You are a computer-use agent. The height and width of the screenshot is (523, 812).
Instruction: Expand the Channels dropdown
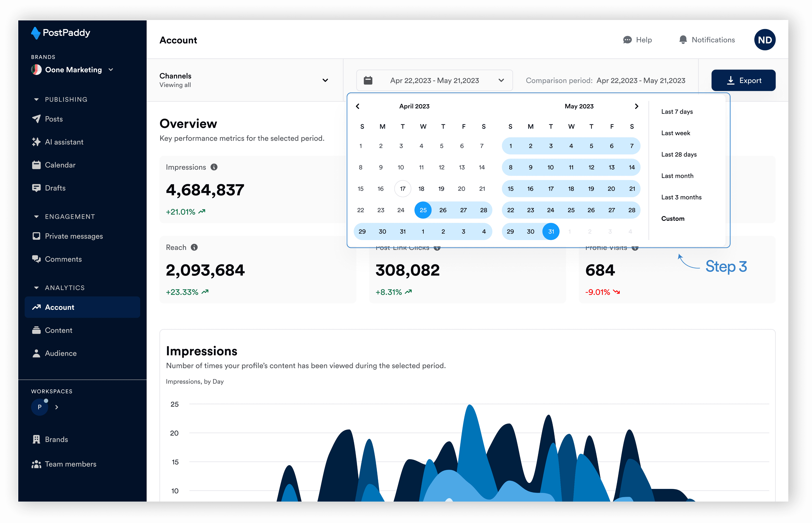[325, 80]
